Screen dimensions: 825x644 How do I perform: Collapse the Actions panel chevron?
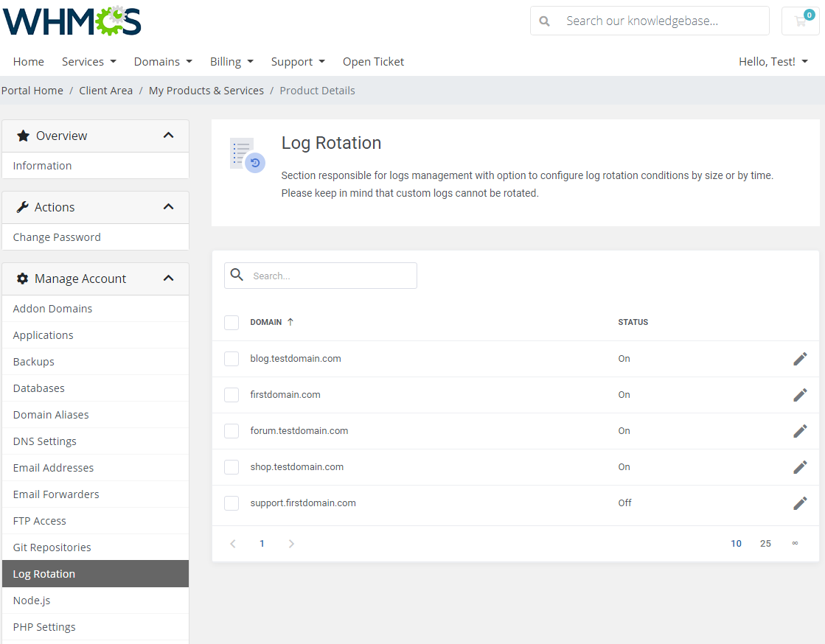coord(168,206)
